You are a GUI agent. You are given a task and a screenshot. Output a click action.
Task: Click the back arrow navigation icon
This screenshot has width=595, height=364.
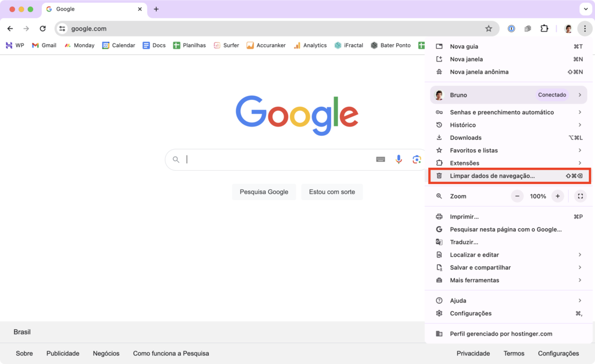click(10, 28)
